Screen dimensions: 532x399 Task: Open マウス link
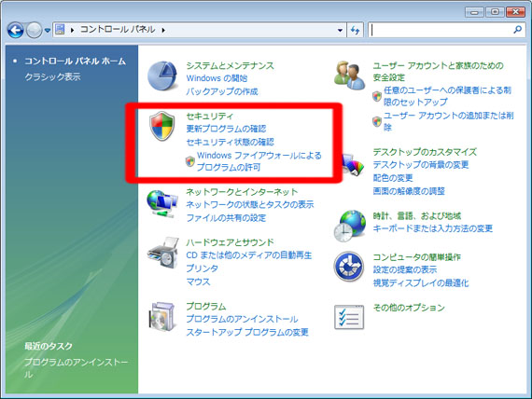point(198,282)
